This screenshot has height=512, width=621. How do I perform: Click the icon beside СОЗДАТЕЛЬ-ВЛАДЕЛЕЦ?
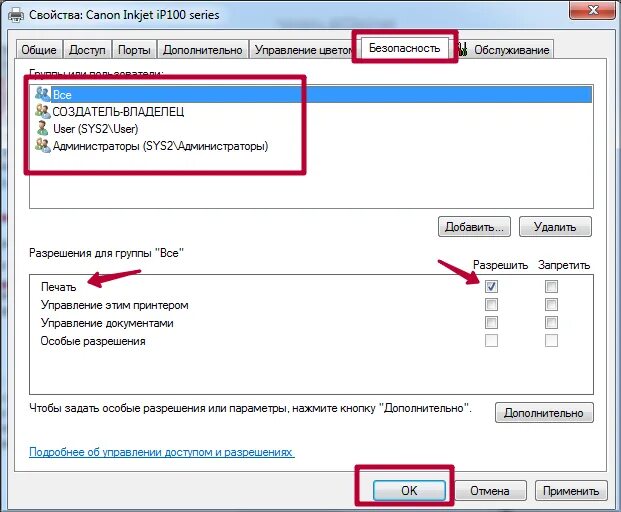click(42, 111)
